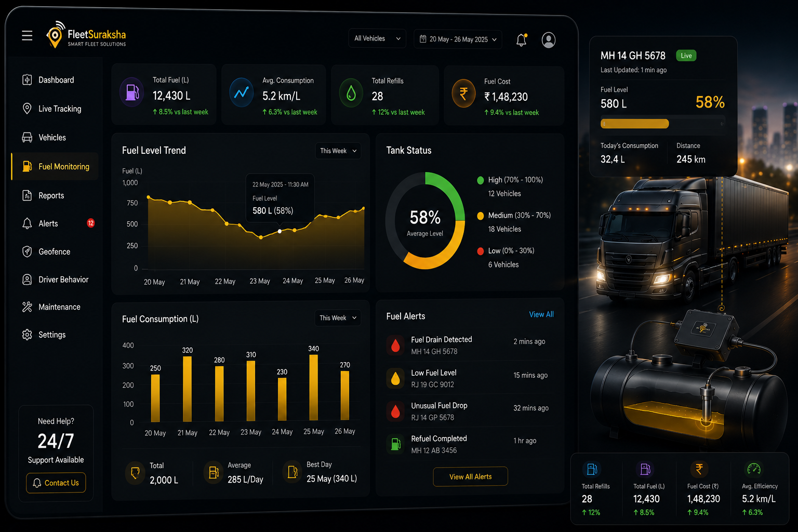The width and height of the screenshot is (798, 532).
Task: Select Fuel Monitoring menu item
Action: coord(56,167)
